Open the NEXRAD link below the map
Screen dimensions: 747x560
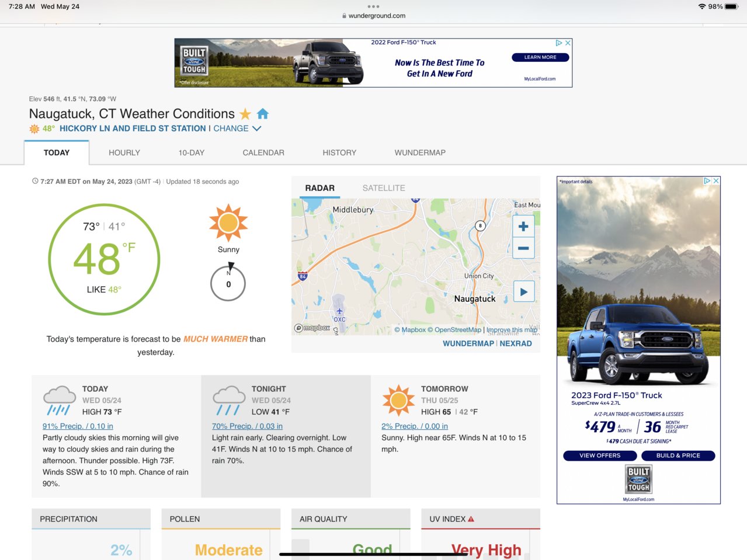516,343
